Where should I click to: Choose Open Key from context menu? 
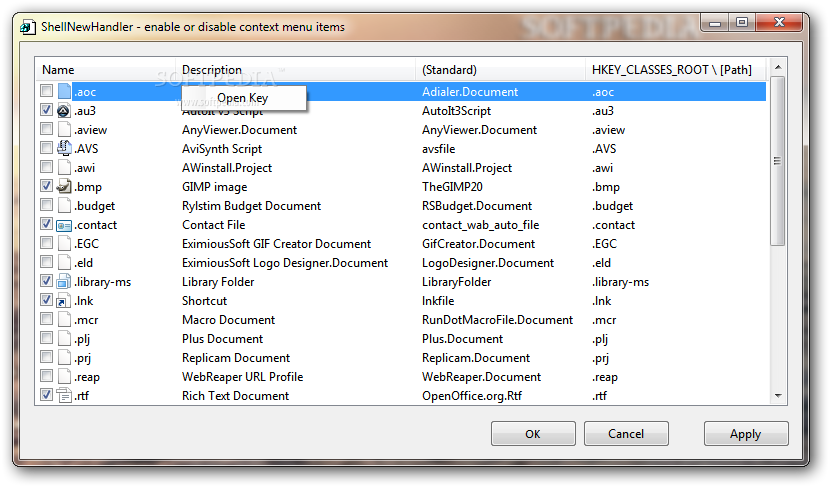click(x=243, y=98)
